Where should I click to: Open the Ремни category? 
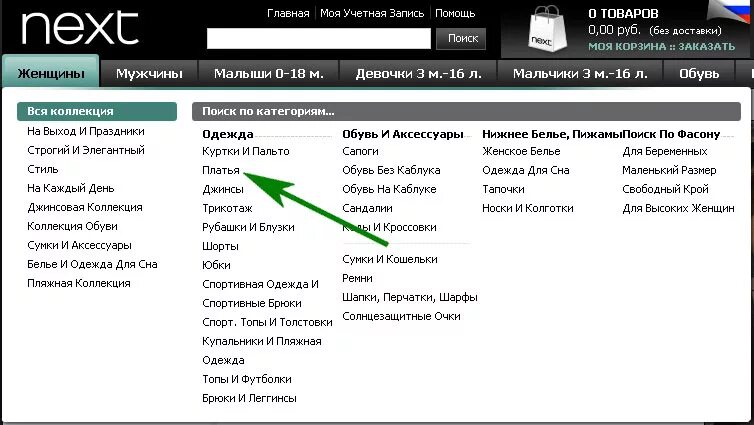point(357,278)
